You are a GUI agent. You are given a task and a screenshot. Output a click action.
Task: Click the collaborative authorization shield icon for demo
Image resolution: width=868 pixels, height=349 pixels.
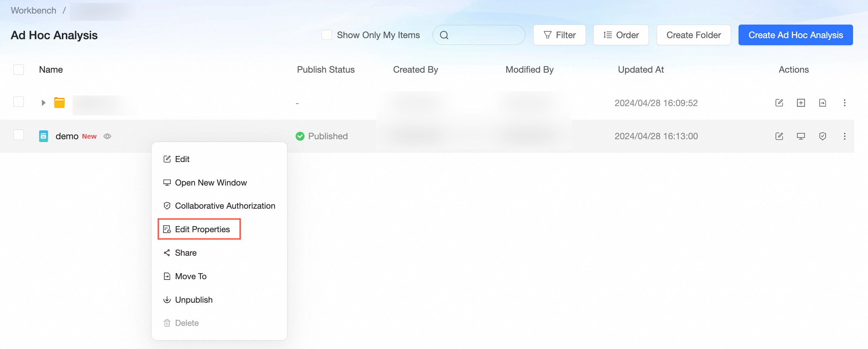[x=822, y=136]
